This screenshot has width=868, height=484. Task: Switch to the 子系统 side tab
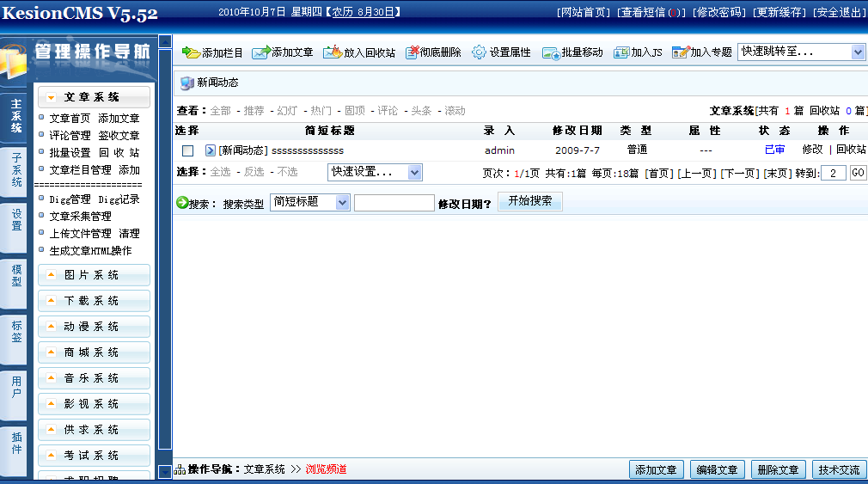click(x=15, y=170)
